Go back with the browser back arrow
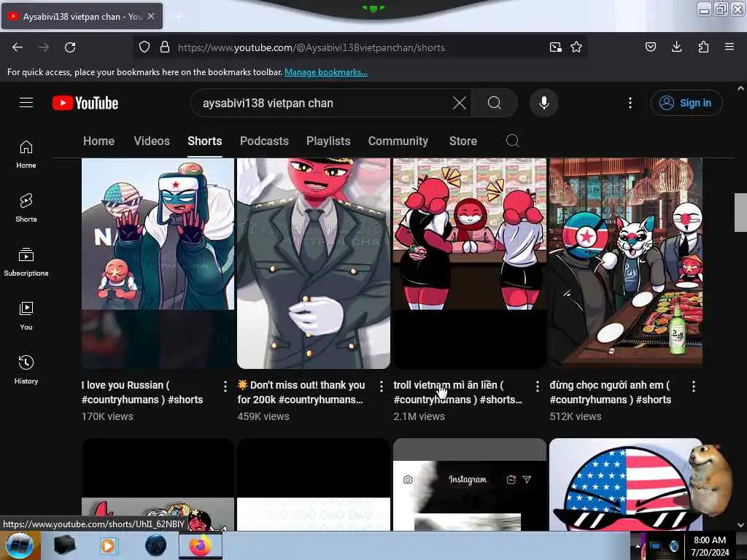 (x=18, y=47)
